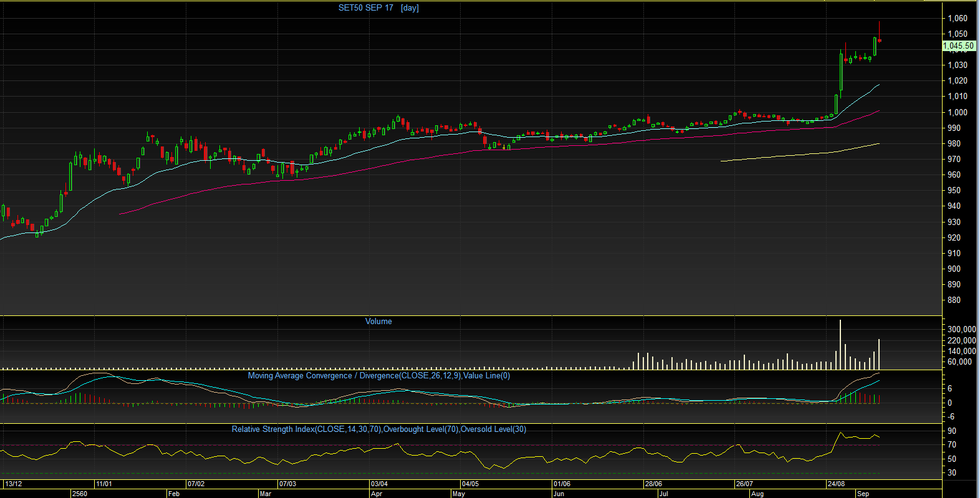Click 1,060 on the price axis

click(958, 19)
